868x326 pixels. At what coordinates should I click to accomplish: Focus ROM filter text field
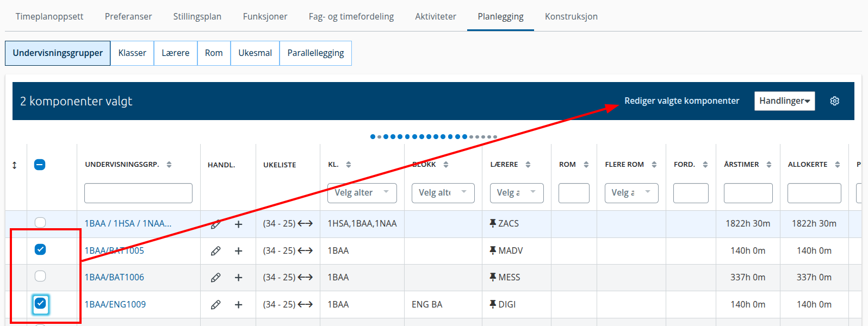coord(574,193)
